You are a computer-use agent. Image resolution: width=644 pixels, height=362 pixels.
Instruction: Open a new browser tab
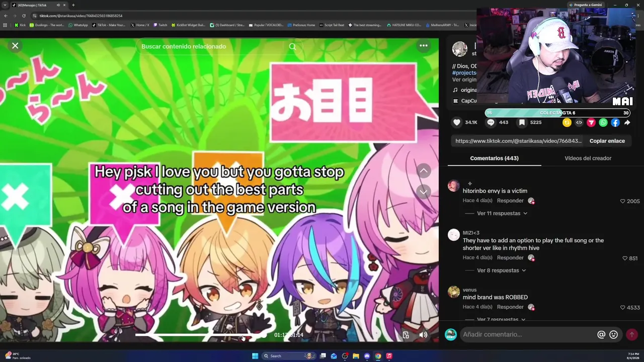pyautogui.click(x=73, y=5)
